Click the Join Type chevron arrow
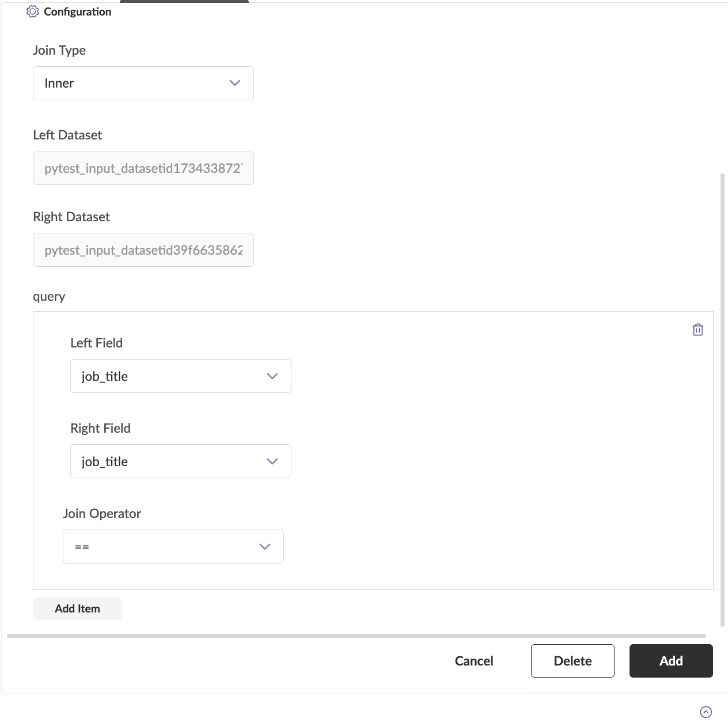 pos(234,83)
